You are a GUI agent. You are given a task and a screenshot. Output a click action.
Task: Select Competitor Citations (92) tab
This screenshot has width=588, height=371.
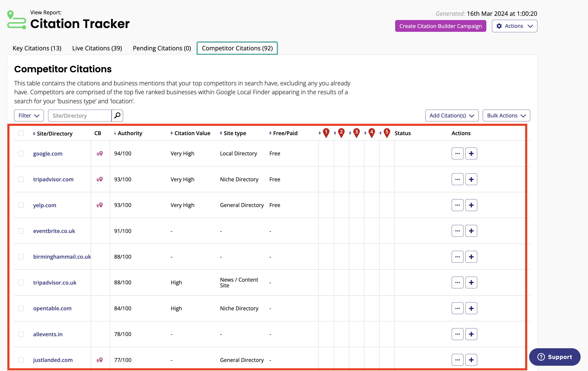237,48
